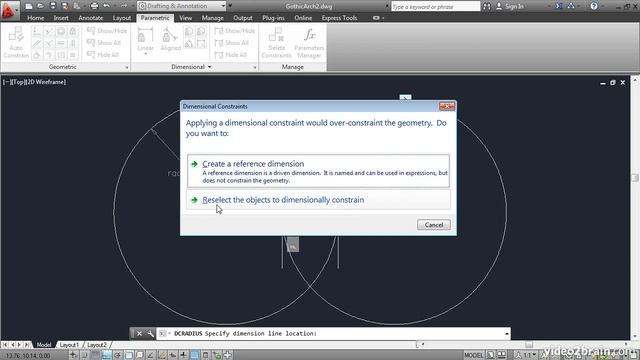Choose the Aligned dimensional constraint tool
The width and height of the screenshot is (640, 360).
click(171, 40)
